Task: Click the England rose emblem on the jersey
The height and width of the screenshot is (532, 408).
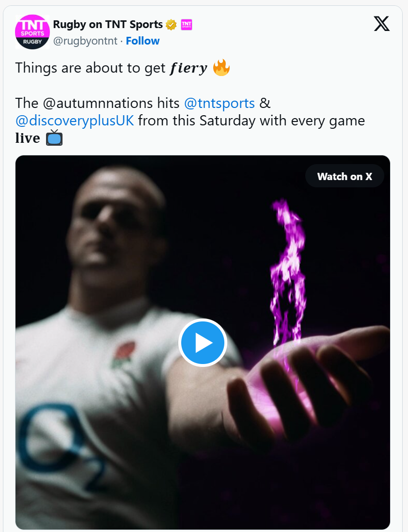Action: click(125, 353)
